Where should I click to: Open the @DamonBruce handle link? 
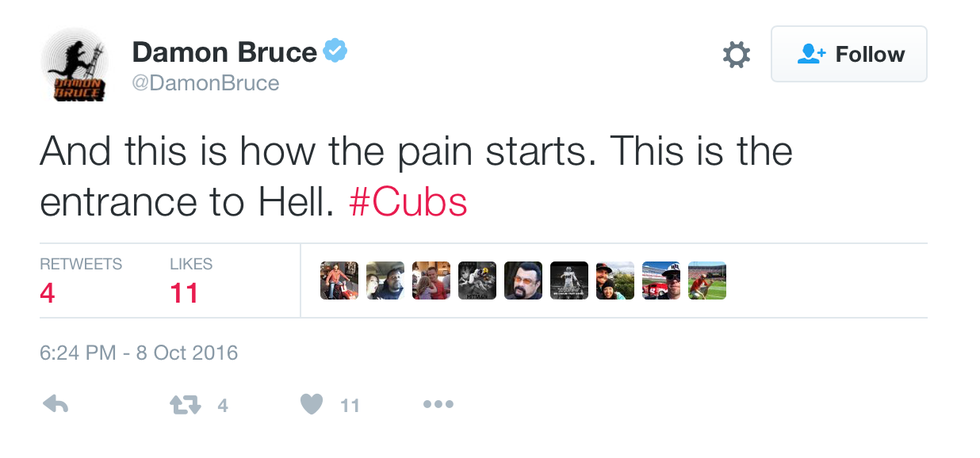[205, 84]
